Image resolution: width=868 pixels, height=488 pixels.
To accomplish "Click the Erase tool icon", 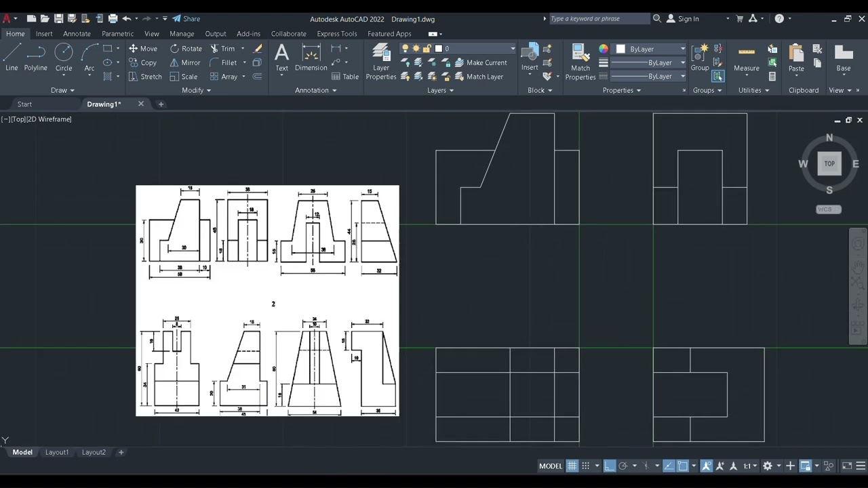I will [x=258, y=49].
